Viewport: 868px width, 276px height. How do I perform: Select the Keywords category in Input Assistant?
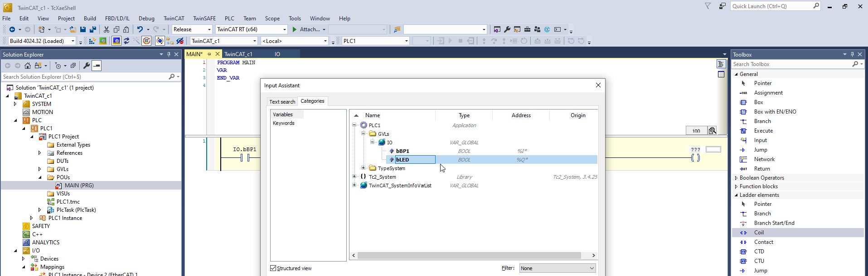[284, 123]
